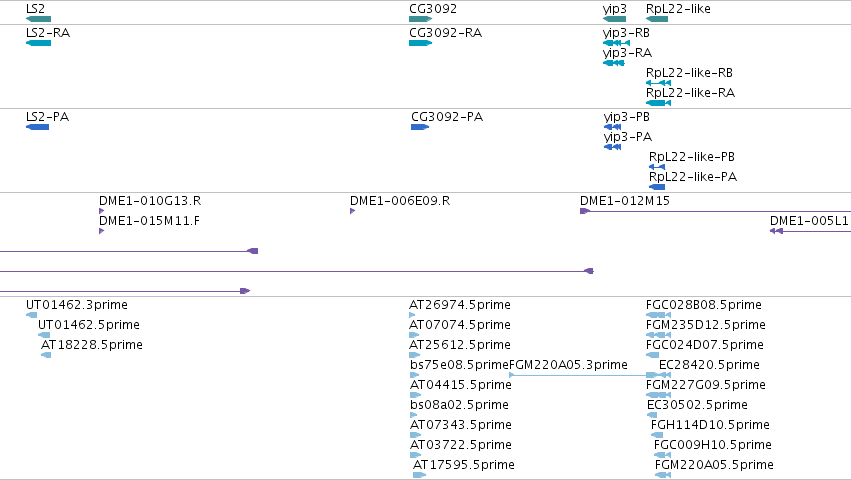Select the CG3092-PA protein label

click(447, 117)
